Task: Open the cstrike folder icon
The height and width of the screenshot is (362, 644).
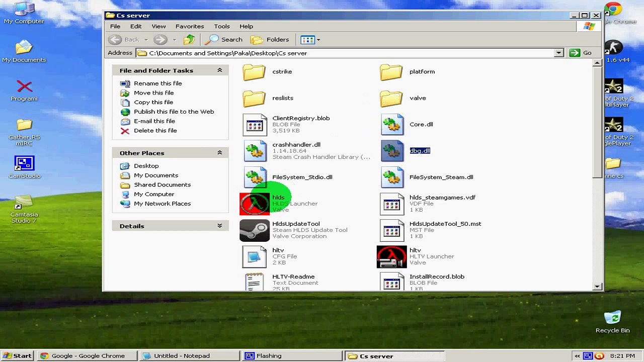Action: 254,72
